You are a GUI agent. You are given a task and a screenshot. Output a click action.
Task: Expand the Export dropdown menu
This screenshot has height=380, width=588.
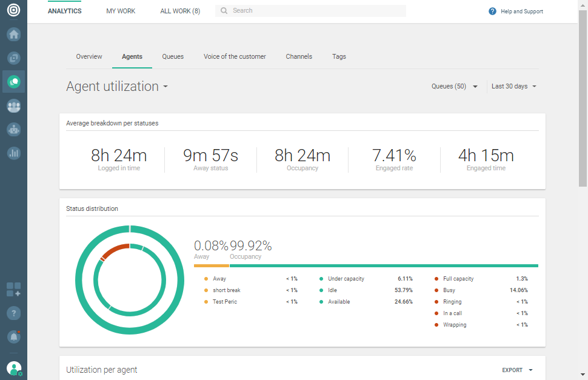coord(517,370)
